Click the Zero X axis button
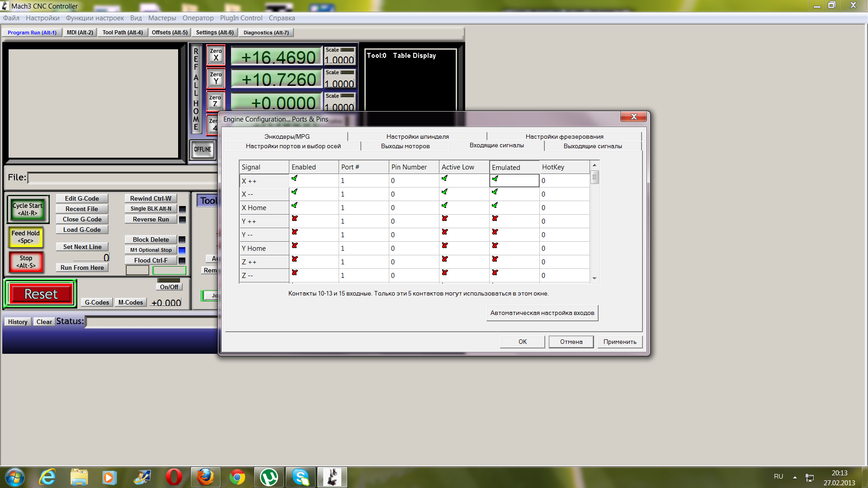The width and height of the screenshot is (868, 488). tap(216, 55)
